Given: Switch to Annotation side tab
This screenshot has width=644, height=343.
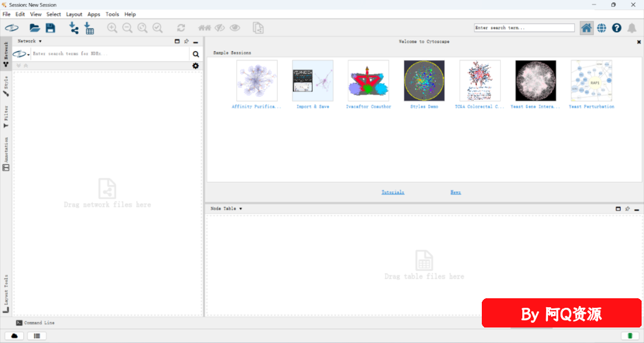Looking at the screenshot, I should [x=6, y=154].
